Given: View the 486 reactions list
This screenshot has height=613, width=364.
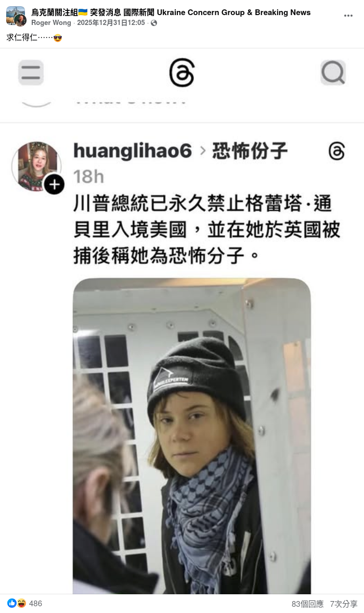Looking at the screenshot, I should point(35,604).
